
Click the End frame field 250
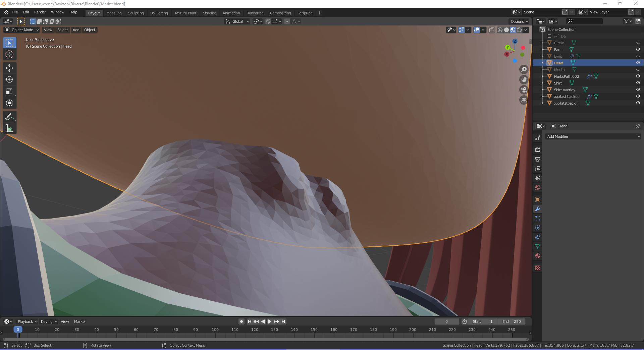pos(512,322)
